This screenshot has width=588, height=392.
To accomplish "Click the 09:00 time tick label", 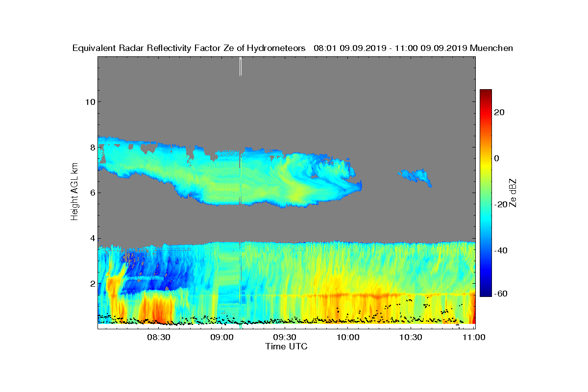I will click(222, 337).
